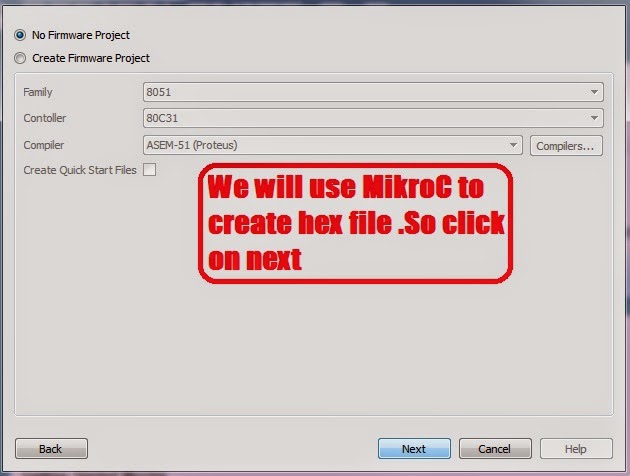Proceed with the Next button
Image resolution: width=630 pixels, height=476 pixels.
click(x=414, y=448)
